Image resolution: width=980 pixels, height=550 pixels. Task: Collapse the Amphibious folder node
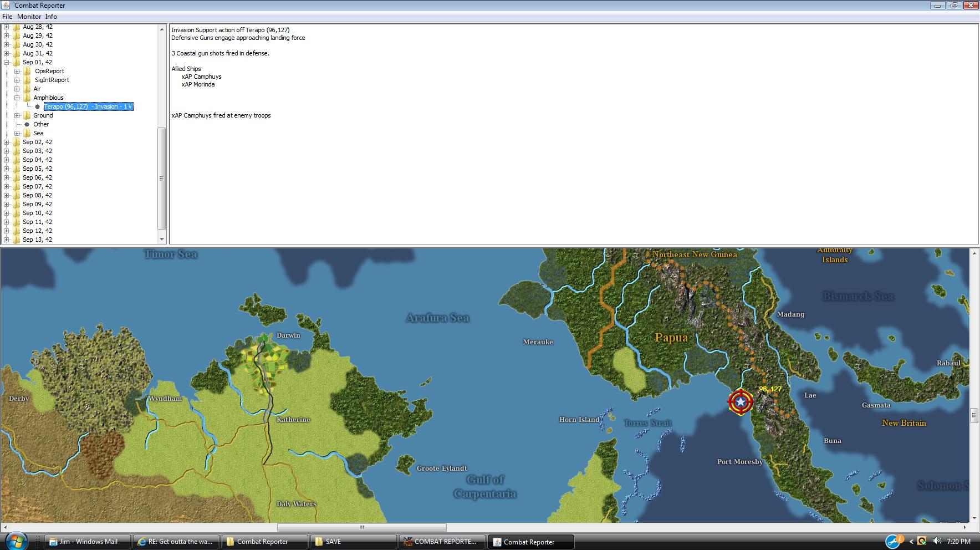click(17, 98)
